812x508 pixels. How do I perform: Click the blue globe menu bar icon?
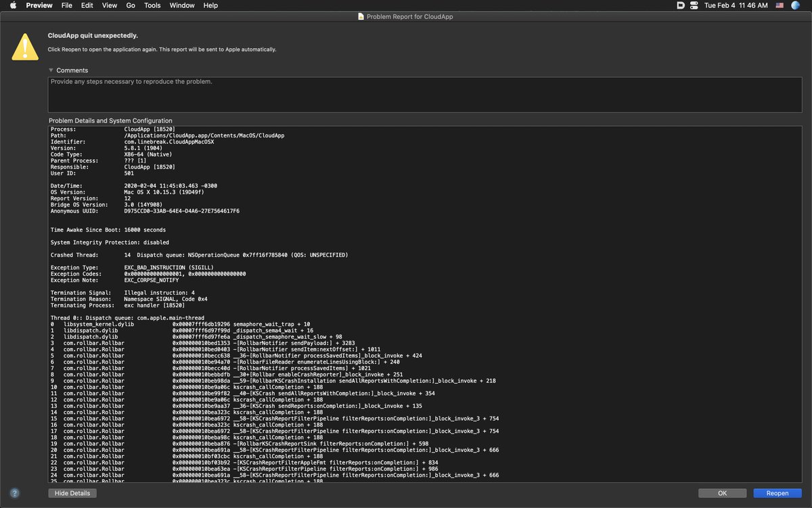pos(796,5)
